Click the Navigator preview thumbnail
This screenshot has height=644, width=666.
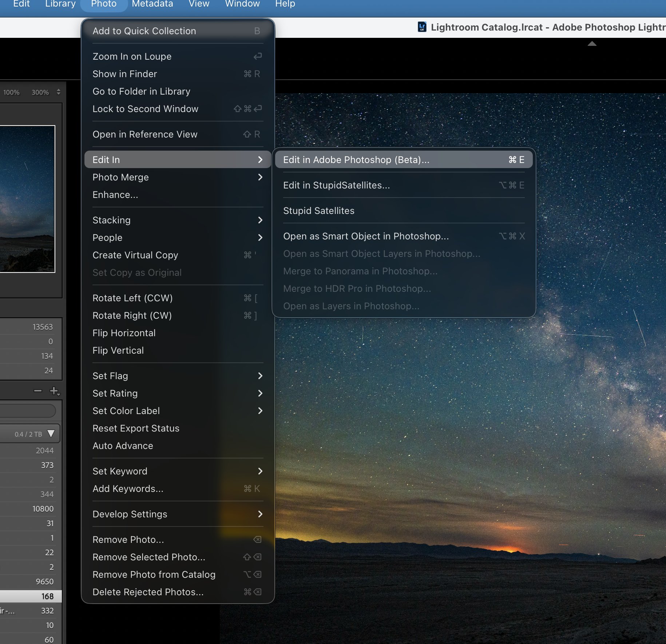27,199
